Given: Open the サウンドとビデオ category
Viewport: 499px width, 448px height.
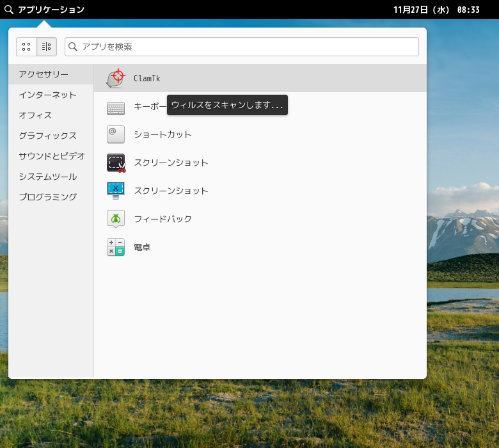Looking at the screenshot, I should 52,156.
